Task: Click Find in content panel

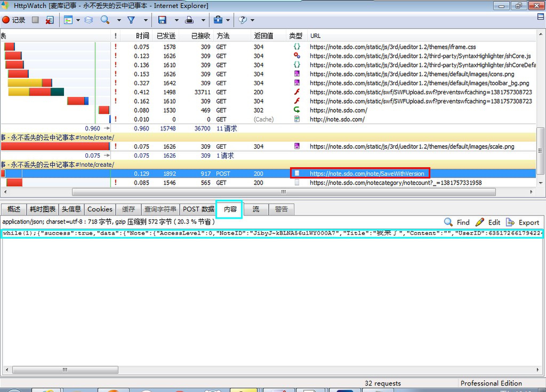Action: click(x=457, y=222)
